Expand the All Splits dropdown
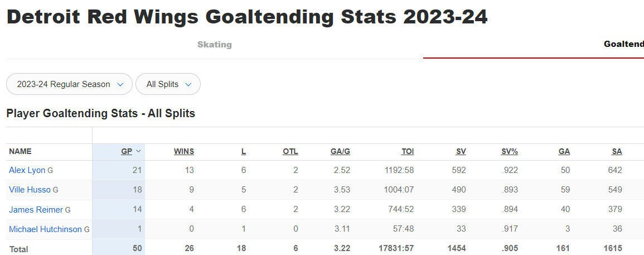644x255 pixels. point(168,84)
